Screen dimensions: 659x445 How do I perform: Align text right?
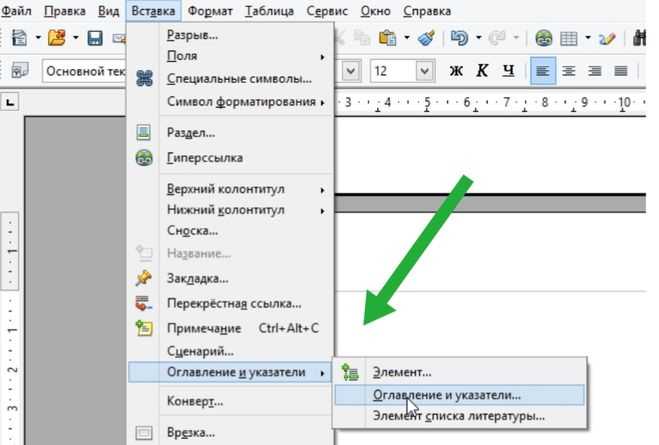pyautogui.click(x=594, y=71)
